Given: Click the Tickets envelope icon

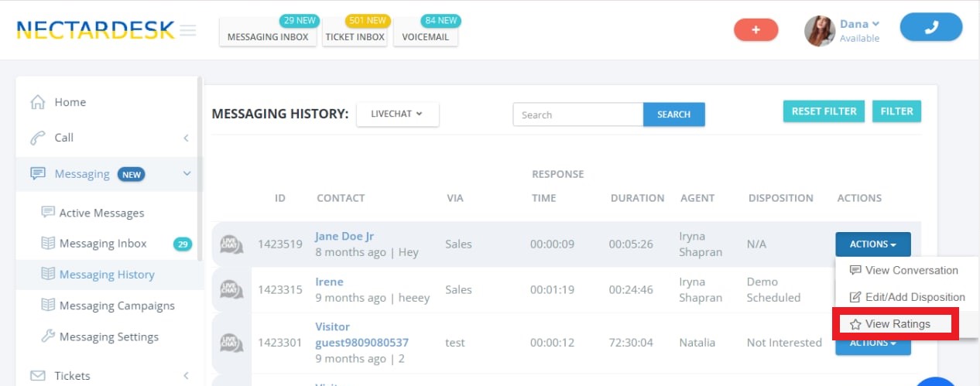Looking at the screenshot, I should (x=37, y=376).
